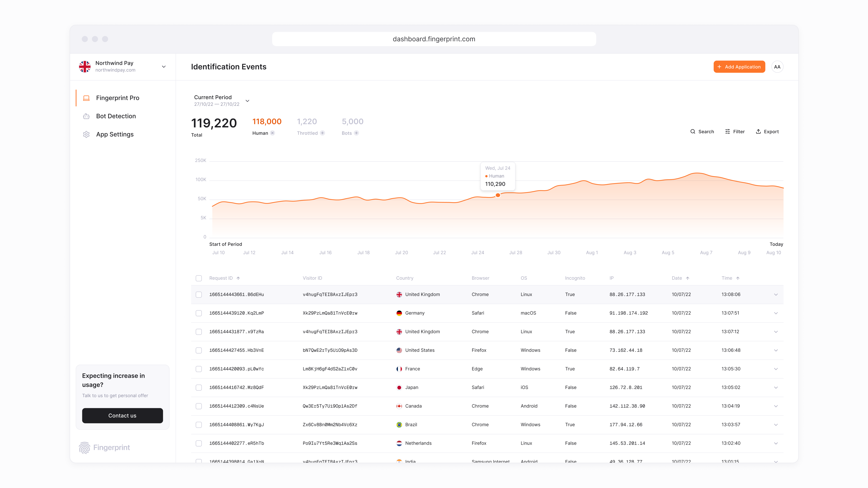Click the dashboard.fingerprint.com address bar

click(434, 39)
